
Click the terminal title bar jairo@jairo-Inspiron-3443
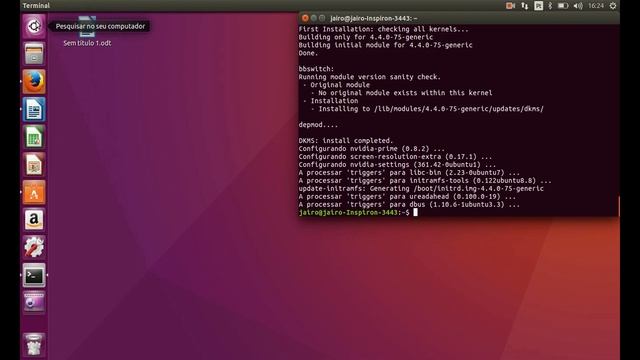click(374, 18)
